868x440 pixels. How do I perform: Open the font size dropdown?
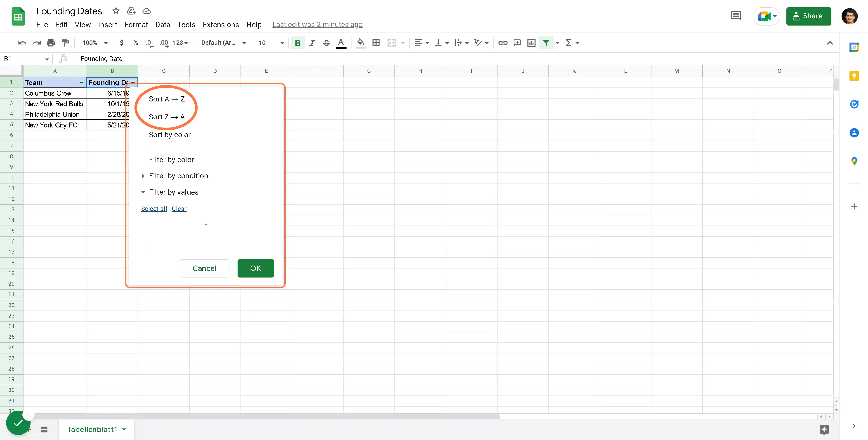pos(271,43)
